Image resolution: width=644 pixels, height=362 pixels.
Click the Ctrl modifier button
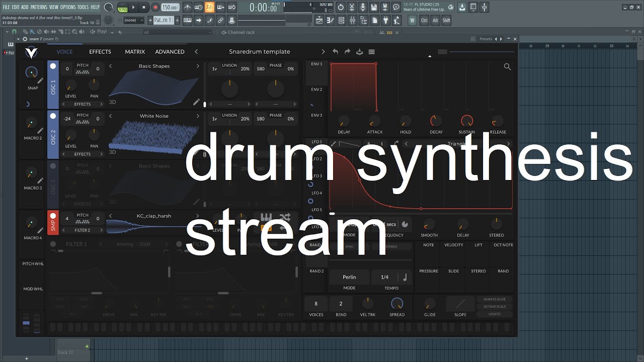click(424, 20)
